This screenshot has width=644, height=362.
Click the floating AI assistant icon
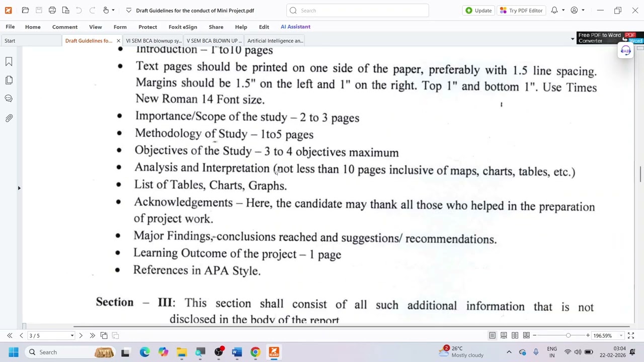[625, 50]
